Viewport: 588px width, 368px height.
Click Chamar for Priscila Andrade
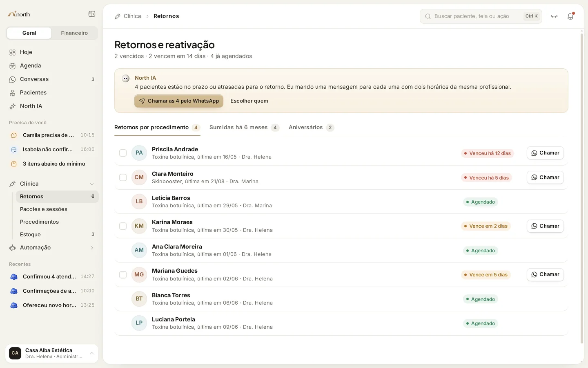coord(545,153)
